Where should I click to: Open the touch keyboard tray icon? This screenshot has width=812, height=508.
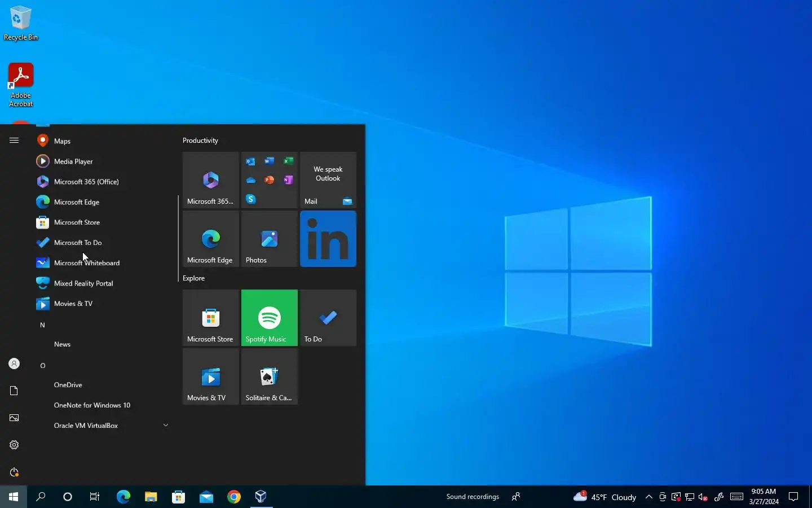tap(736, 497)
